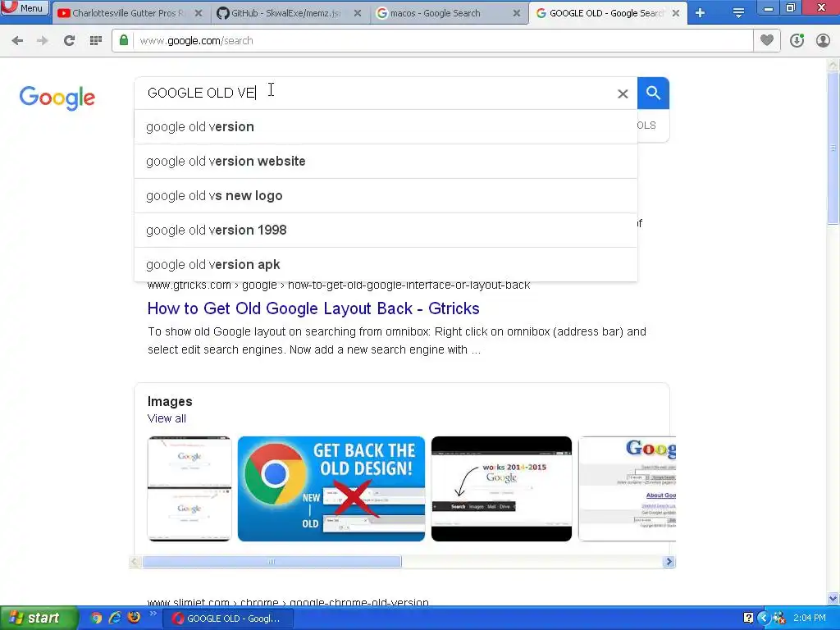The image size is (840, 630).
Task: Open the user account icon in toolbar
Action: [823, 41]
